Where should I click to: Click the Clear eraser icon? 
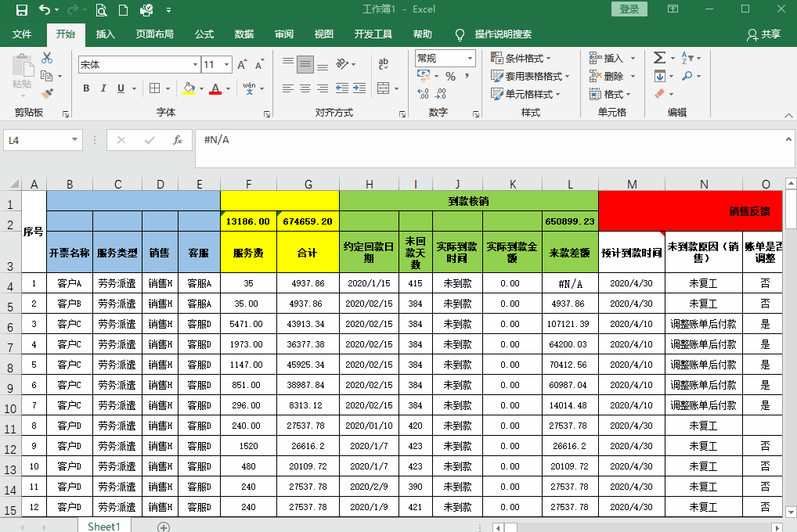pos(659,94)
